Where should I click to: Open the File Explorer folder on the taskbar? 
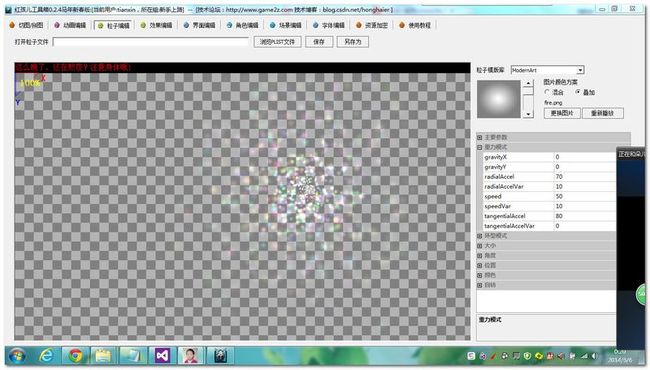pos(103,355)
